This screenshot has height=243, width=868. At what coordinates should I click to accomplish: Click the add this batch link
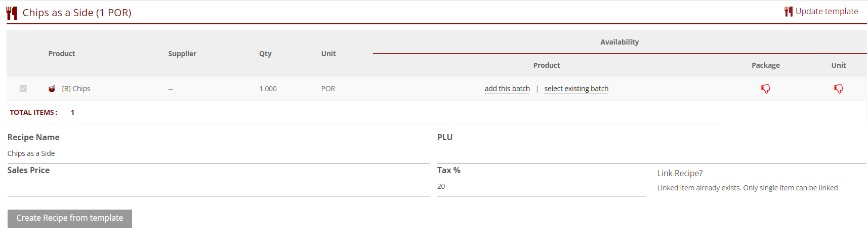[507, 89]
